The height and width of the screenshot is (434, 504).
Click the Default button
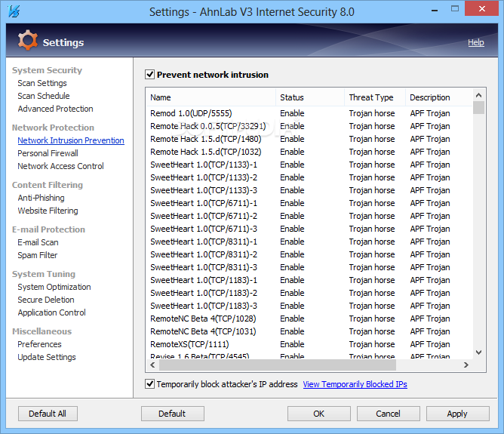[x=172, y=414]
